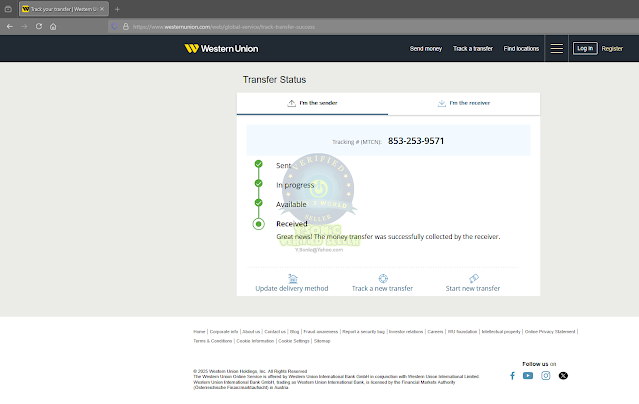Image resolution: width=639 pixels, height=404 pixels.
Task: Open Send money in the navbar
Action: pos(426,49)
